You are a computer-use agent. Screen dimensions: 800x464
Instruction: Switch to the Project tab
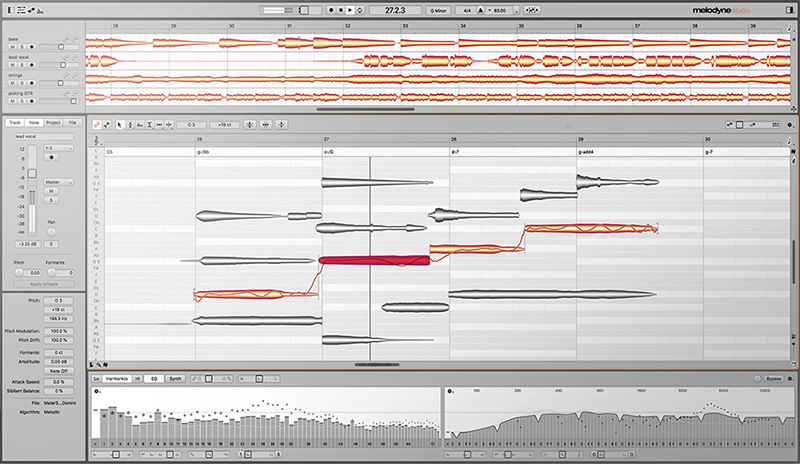[52, 122]
